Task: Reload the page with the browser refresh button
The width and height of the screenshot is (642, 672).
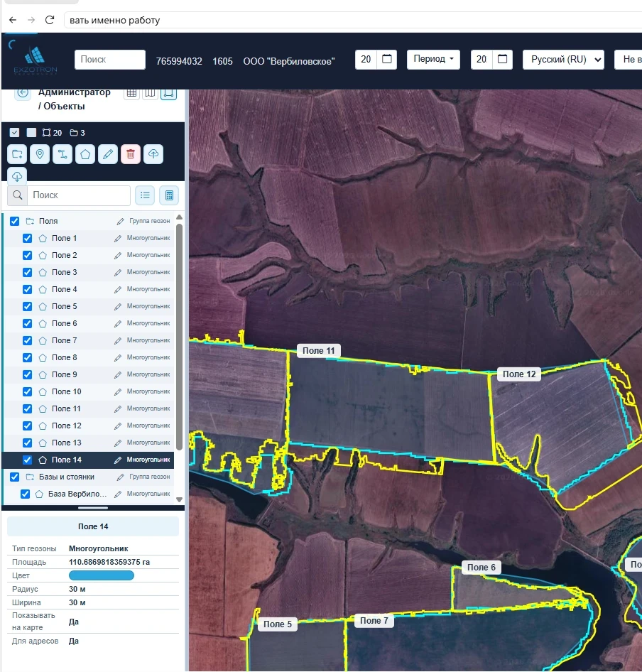Action: tap(50, 20)
